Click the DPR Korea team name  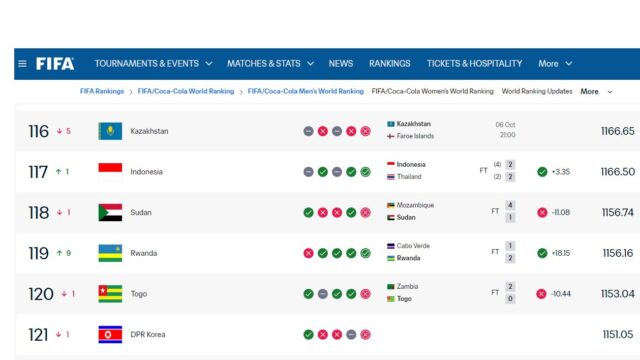pyautogui.click(x=148, y=335)
